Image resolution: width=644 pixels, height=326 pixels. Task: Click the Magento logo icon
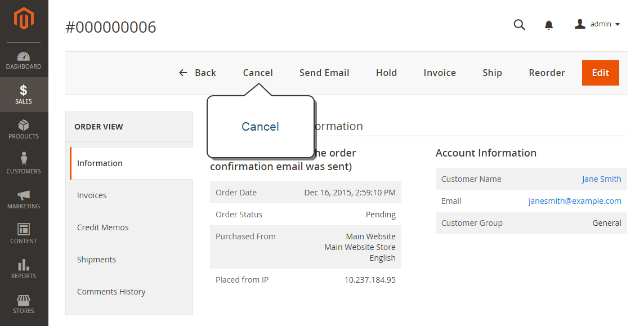[x=24, y=19]
